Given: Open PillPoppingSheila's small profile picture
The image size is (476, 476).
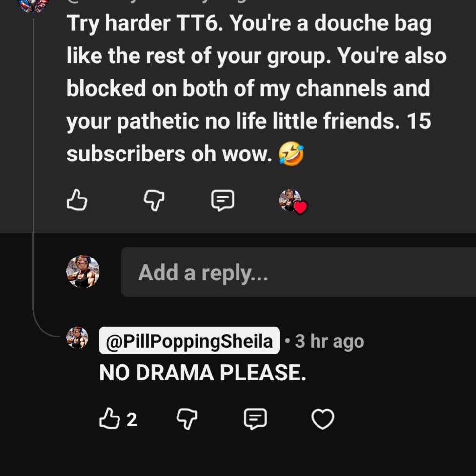Looking at the screenshot, I should point(78,337).
